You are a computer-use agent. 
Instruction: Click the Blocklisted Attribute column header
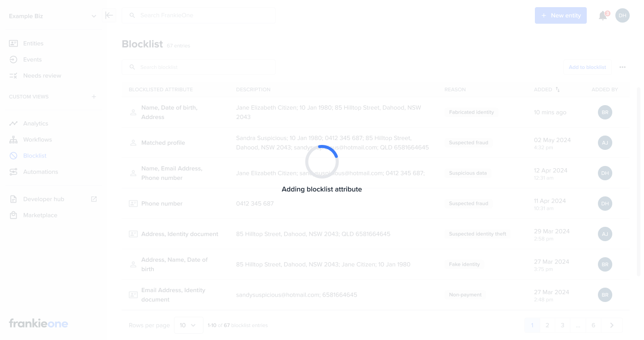tap(161, 89)
